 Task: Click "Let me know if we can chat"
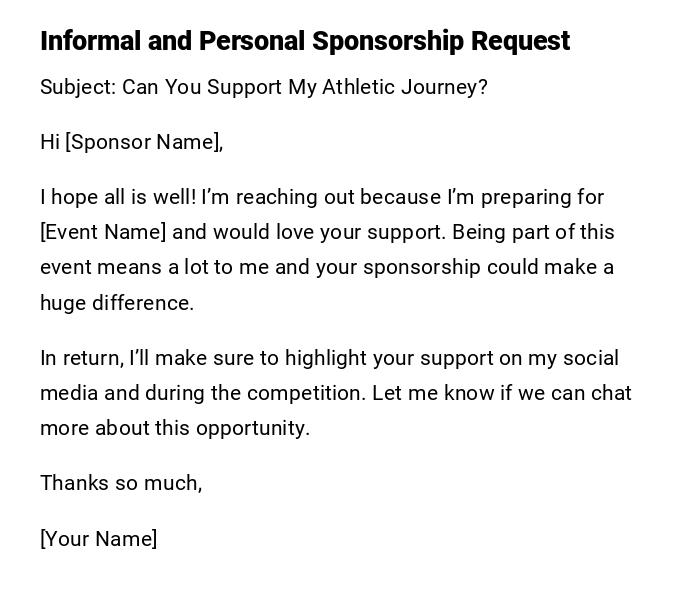pyautogui.click(x=501, y=393)
